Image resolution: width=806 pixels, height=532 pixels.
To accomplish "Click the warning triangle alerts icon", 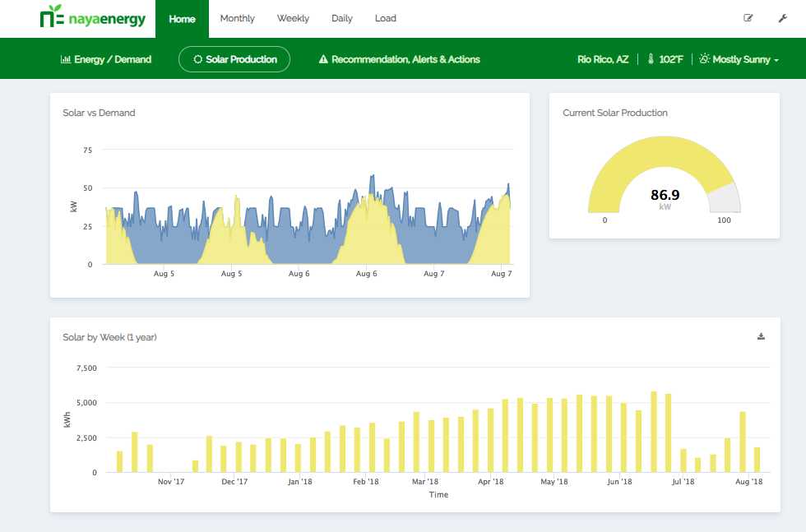I will point(323,60).
